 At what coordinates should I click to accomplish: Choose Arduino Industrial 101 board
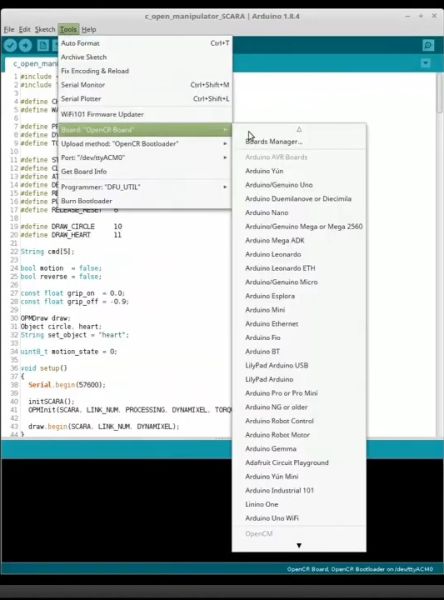click(299, 490)
